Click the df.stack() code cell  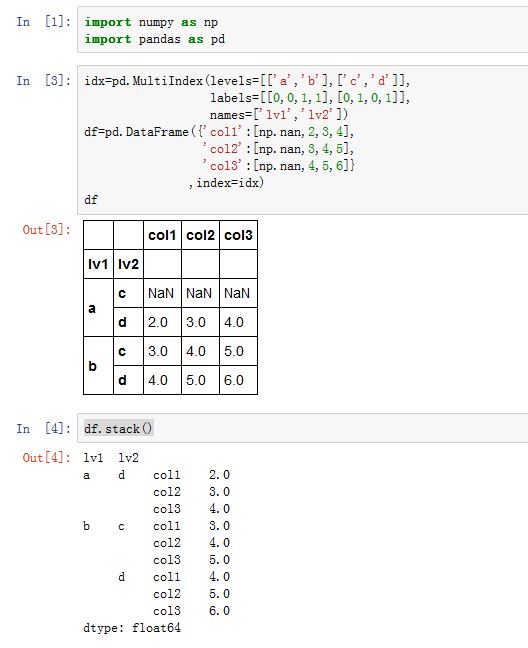(302, 428)
